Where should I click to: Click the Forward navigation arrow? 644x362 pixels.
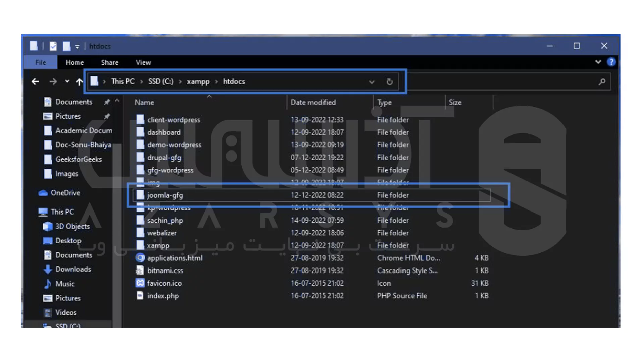(x=53, y=81)
